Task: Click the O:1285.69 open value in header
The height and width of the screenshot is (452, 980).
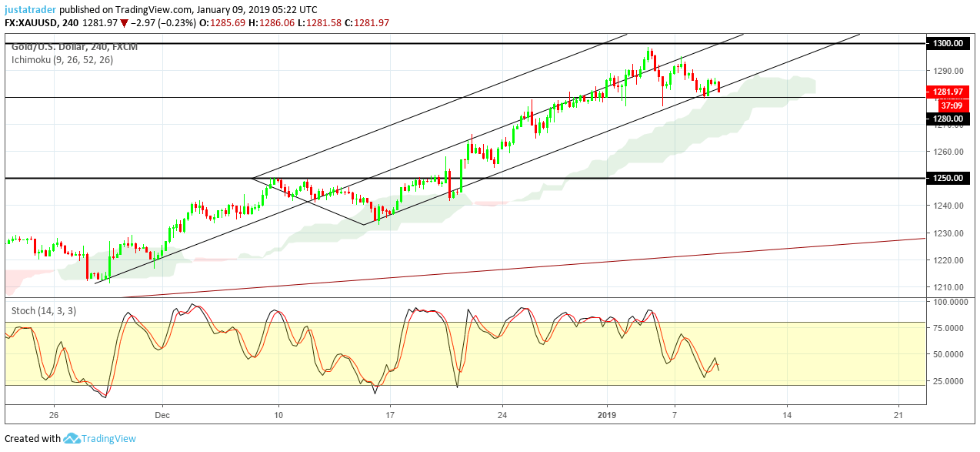Action: (x=223, y=23)
